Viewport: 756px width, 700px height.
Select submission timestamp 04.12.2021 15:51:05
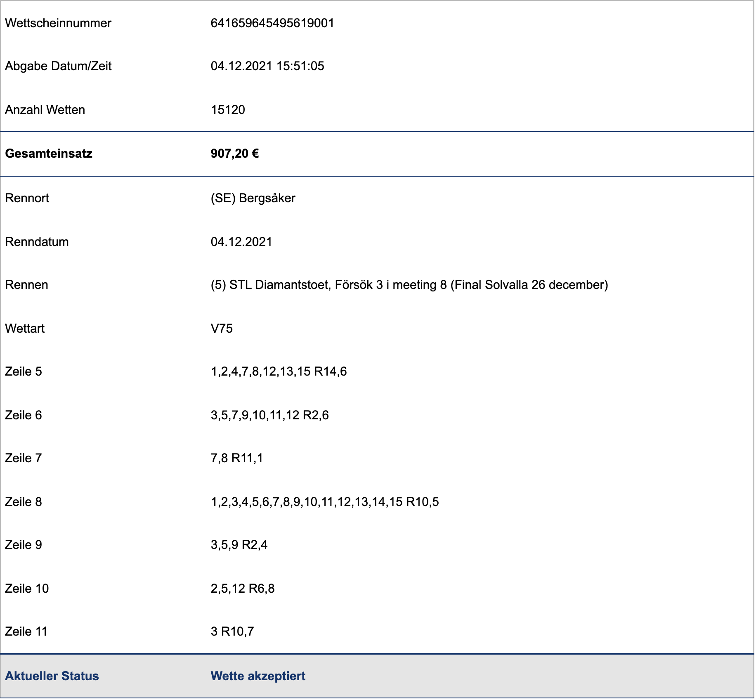click(x=267, y=66)
